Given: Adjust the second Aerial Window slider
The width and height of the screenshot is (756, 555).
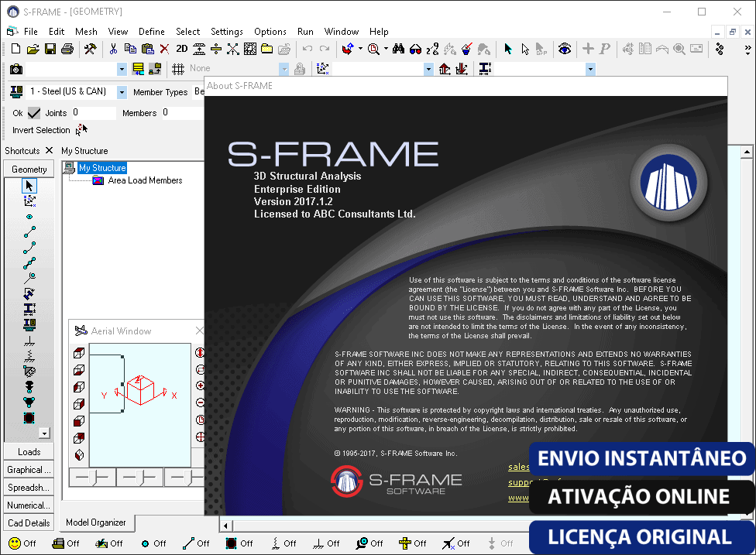Looking at the screenshot, I should point(139,478).
